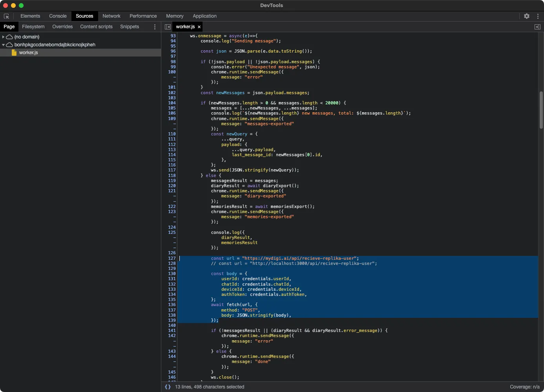The height and width of the screenshot is (392, 544).
Task: Set breakpoint on line number 117
Action: [x=172, y=170]
